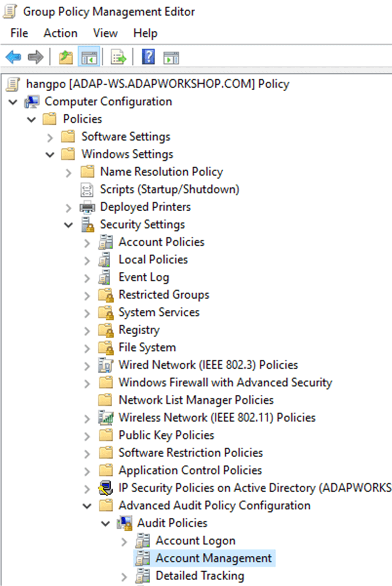Image resolution: width=392 pixels, height=586 pixels.
Task: Select Detailed Tracking in Audit Policies
Action: 200,576
